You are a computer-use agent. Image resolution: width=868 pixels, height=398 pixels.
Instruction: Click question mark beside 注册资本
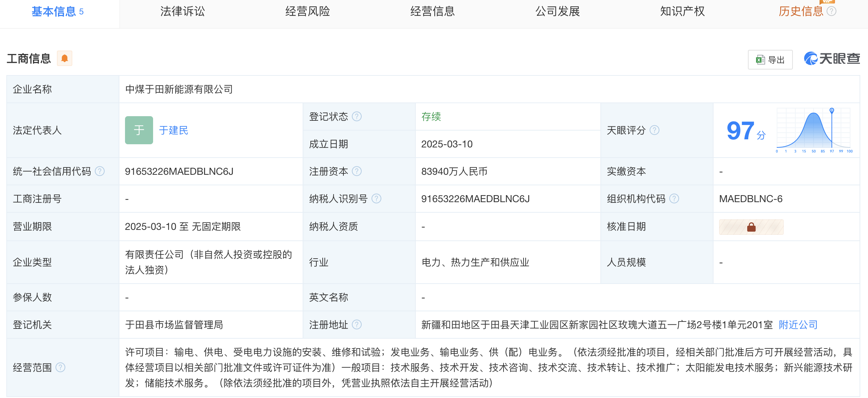point(357,171)
